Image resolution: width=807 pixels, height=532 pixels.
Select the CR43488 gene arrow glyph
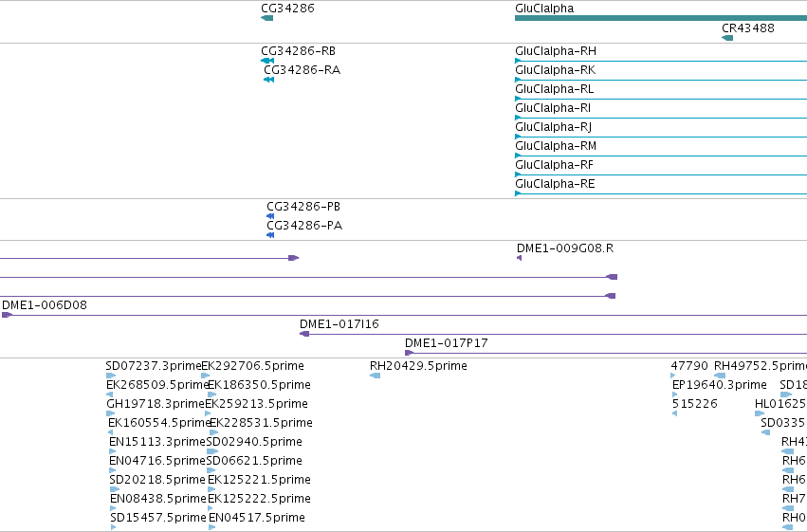[727, 38]
